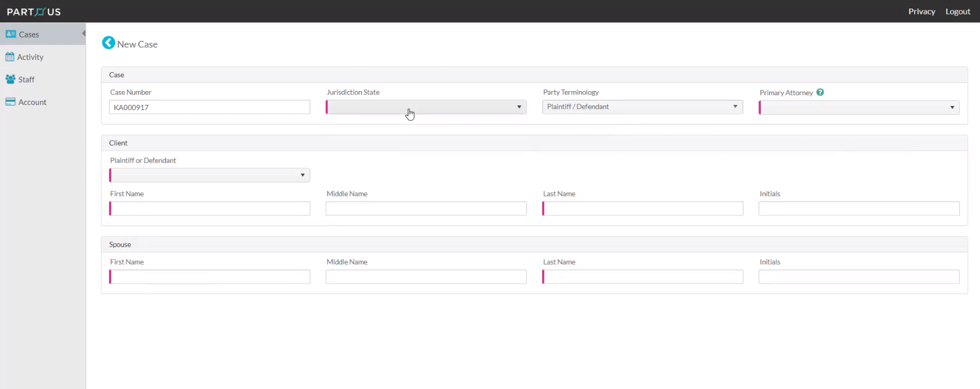Image resolution: width=980 pixels, height=389 pixels.
Task: Select the Plaintiff or Defendant dropdown
Action: tap(209, 175)
